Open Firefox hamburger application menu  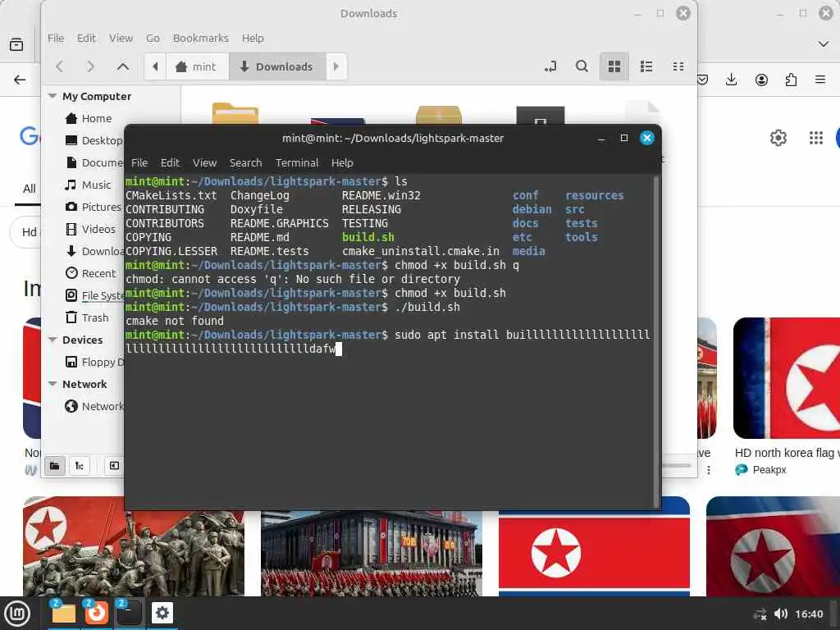pos(820,80)
